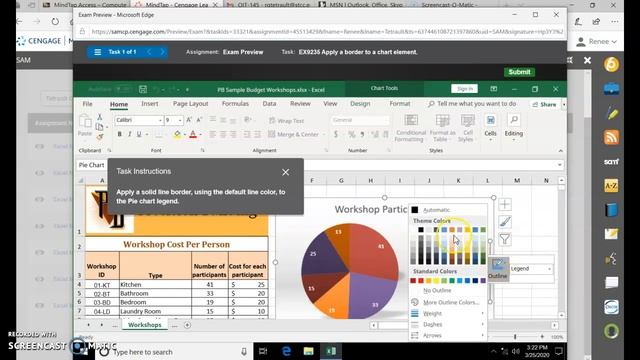Click the Fill Color paint bucket icon

pyautogui.click(x=177, y=134)
